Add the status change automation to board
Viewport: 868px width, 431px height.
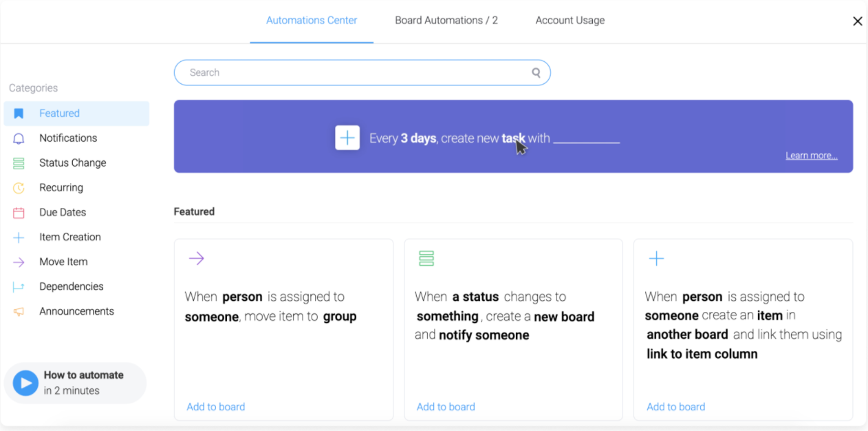[446, 407]
